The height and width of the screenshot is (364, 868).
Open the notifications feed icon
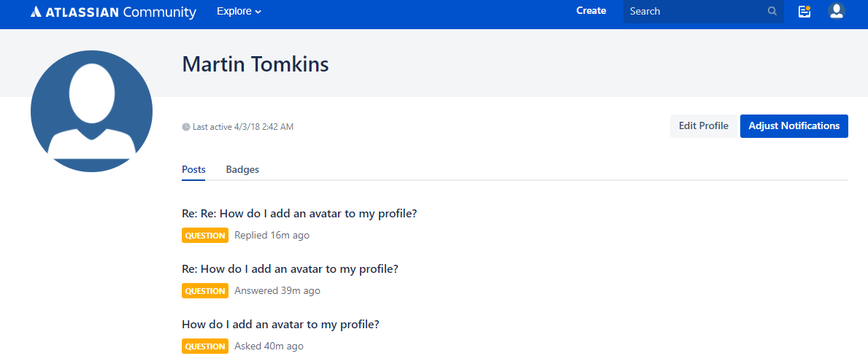804,12
